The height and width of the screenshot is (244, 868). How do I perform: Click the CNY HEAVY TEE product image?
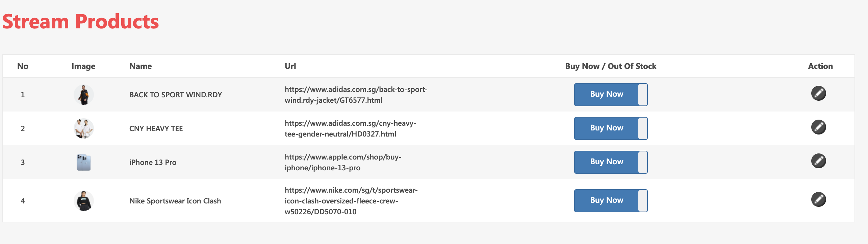click(x=83, y=128)
